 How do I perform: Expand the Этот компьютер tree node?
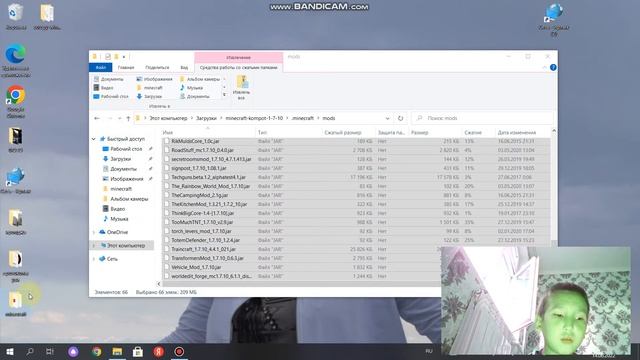93,246
